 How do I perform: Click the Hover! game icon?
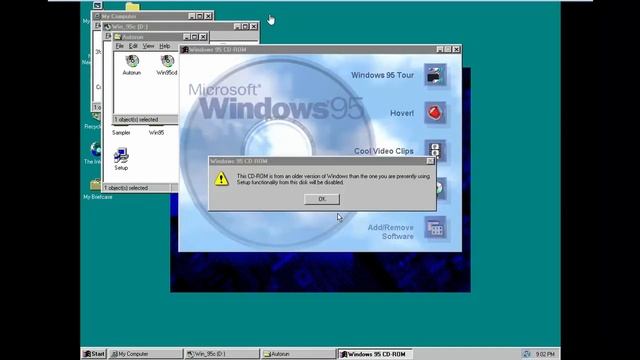pyautogui.click(x=435, y=112)
